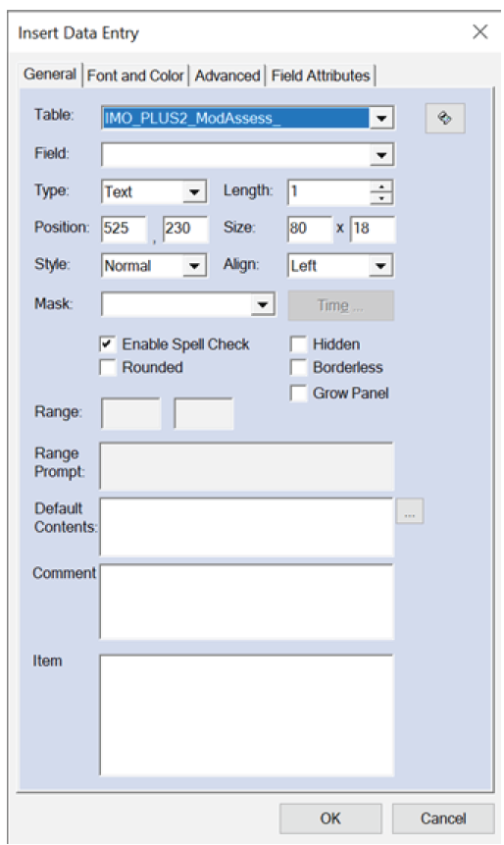The height and width of the screenshot is (845, 504).
Task: Close the Insert Data Entry dialog
Action: (x=479, y=31)
